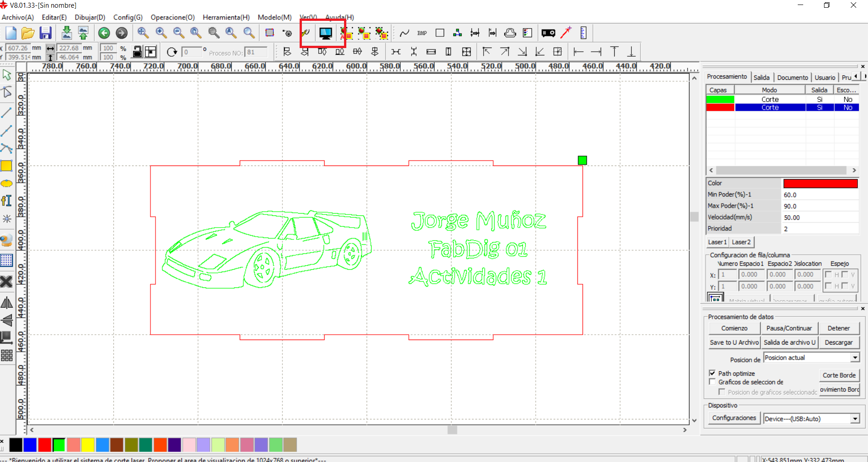Check the X row H mirror checkbox
Image resolution: width=868 pixels, height=462 pixels.
coord(828,275)
